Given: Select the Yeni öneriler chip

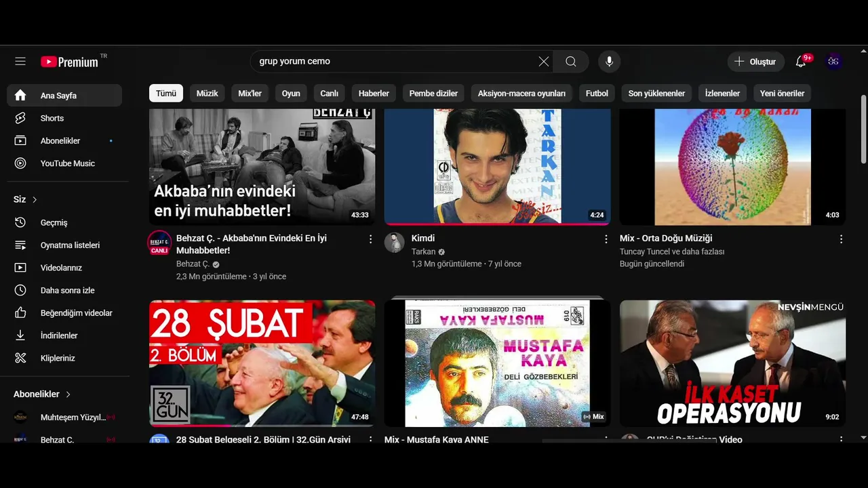Looking at the screenshot, I should pos(782,94).
